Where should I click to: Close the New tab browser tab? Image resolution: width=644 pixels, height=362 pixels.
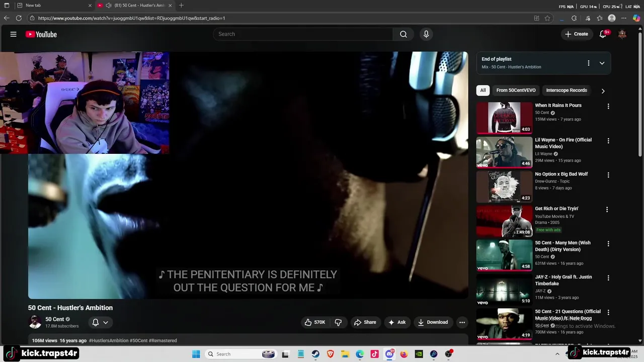click(90, 6)
